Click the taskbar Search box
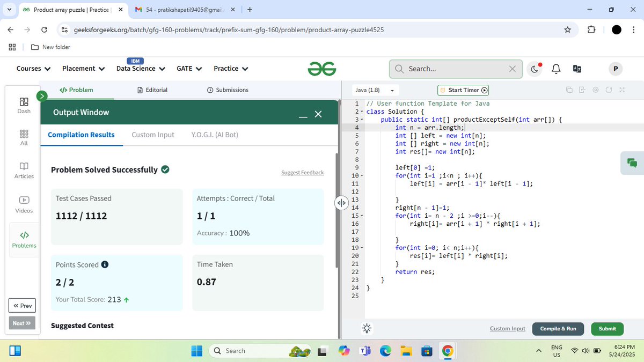Screen dimensions: 644x362 [x=261, y=351]
